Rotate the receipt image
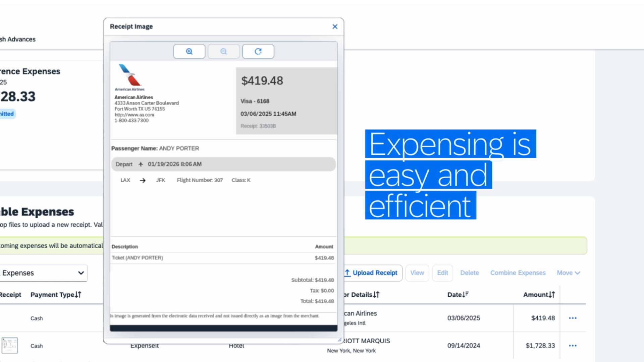Screen dimensions: 644x362 coord(258,51)
